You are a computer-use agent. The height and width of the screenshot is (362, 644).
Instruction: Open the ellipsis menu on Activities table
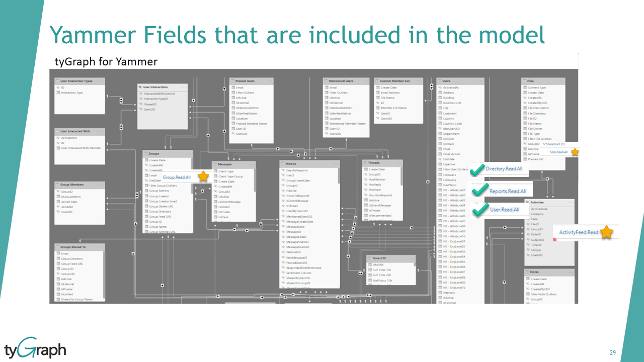[x=571, y=202]
